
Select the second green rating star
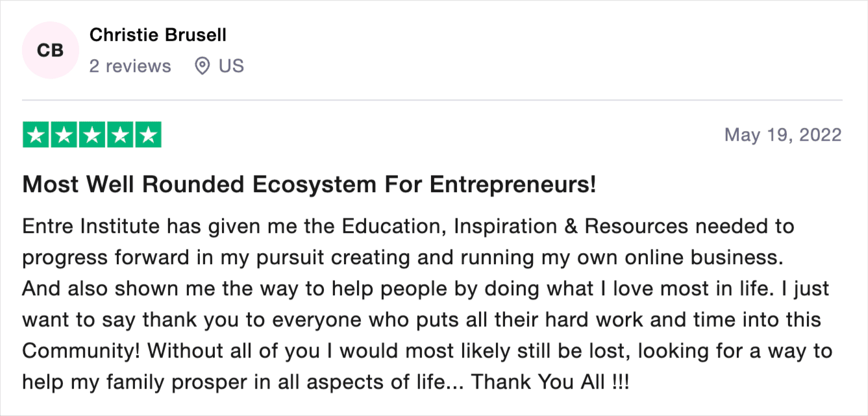[x=64, y=135]
